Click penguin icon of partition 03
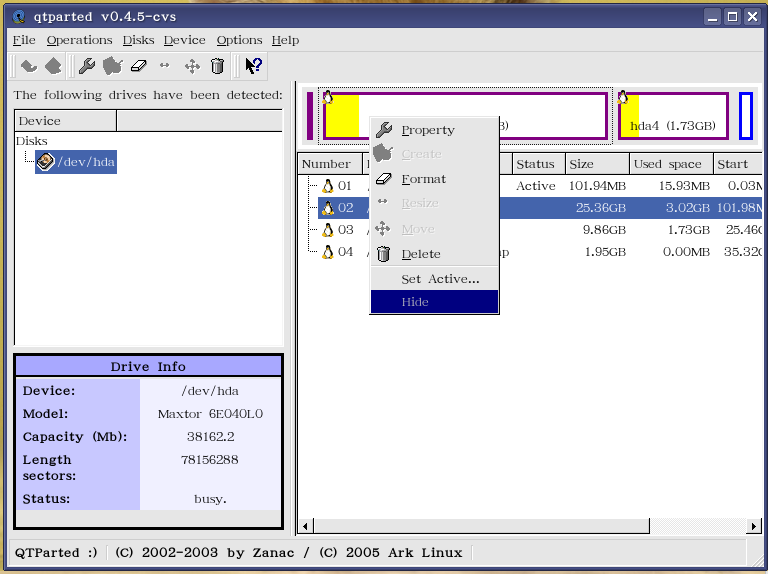Screen dimensions: 768x574 pyautogui.click(x=328, y=230)
